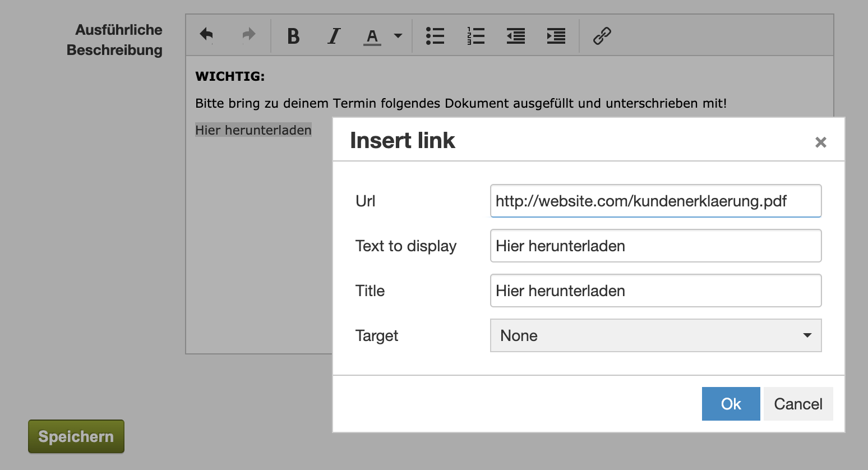This screenshot has height=470, width=868.
Task: Cancel the Insert link dialog
Action: [798, 404]
